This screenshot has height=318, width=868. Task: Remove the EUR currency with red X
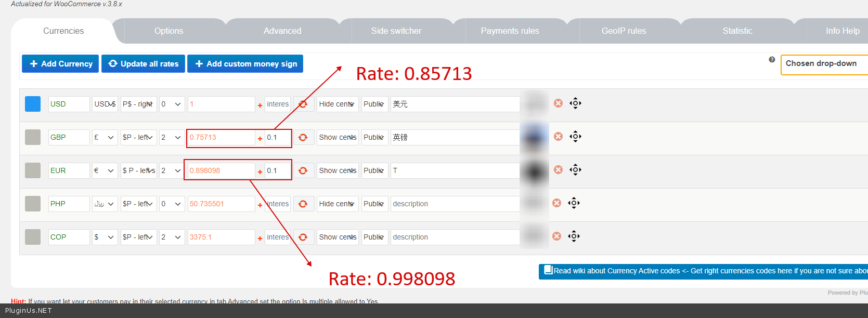(558, 170)
